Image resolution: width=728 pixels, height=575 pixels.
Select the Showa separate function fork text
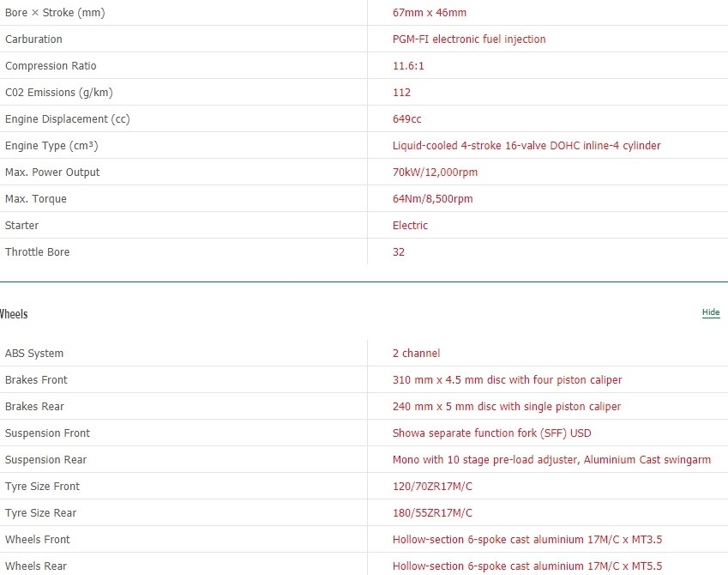click(491, 433)
